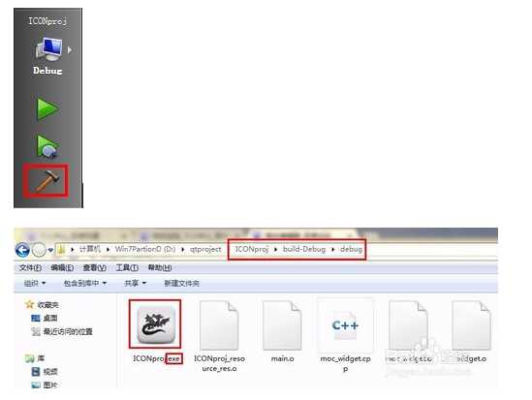The image size is (532, 400).
Task: Click the ICONproj.exe file name label
Action: tap(157, 358)
